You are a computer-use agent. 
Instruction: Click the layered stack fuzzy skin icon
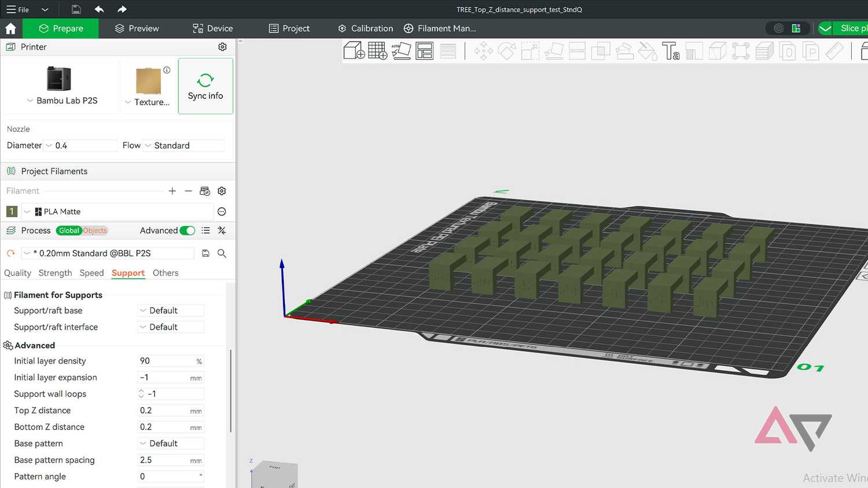764,51
